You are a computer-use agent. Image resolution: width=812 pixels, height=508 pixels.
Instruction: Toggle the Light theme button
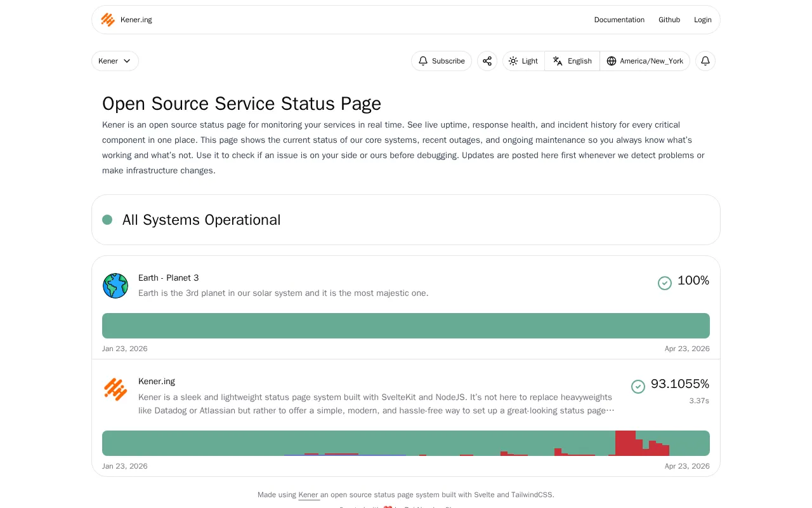pyautogui.click(x=523, y=61)
